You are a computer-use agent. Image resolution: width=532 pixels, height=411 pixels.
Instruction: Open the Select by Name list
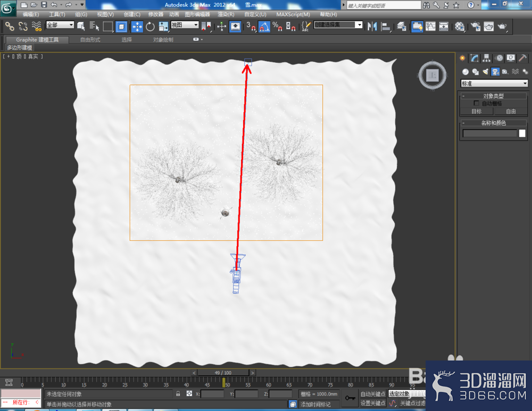click(94, 26)
